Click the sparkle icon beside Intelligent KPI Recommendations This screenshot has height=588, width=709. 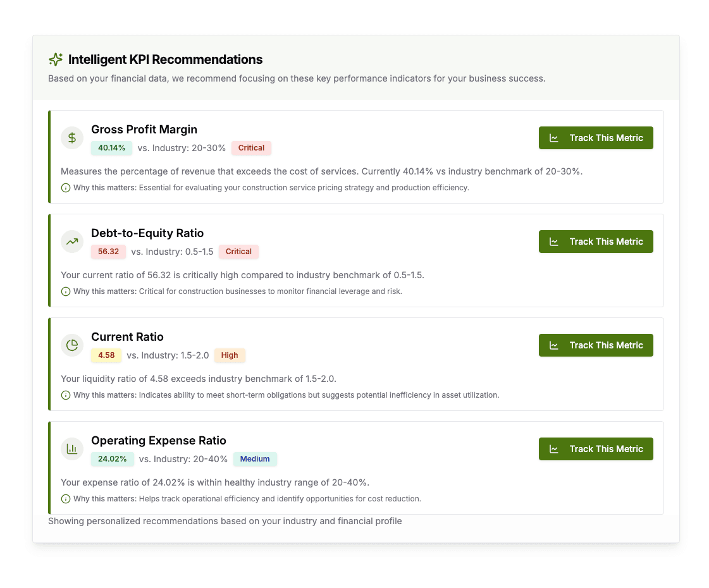pyautogui.click(x=55, y=59)
